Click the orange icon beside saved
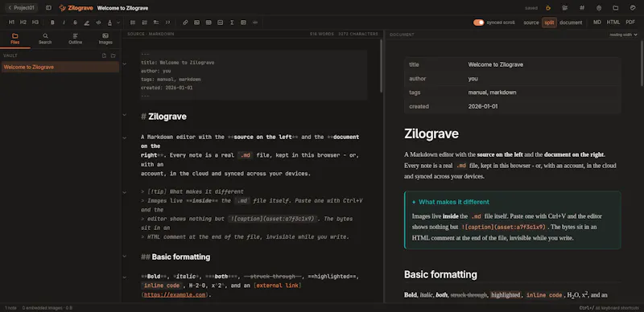The image size is (644, 312). 548,8
